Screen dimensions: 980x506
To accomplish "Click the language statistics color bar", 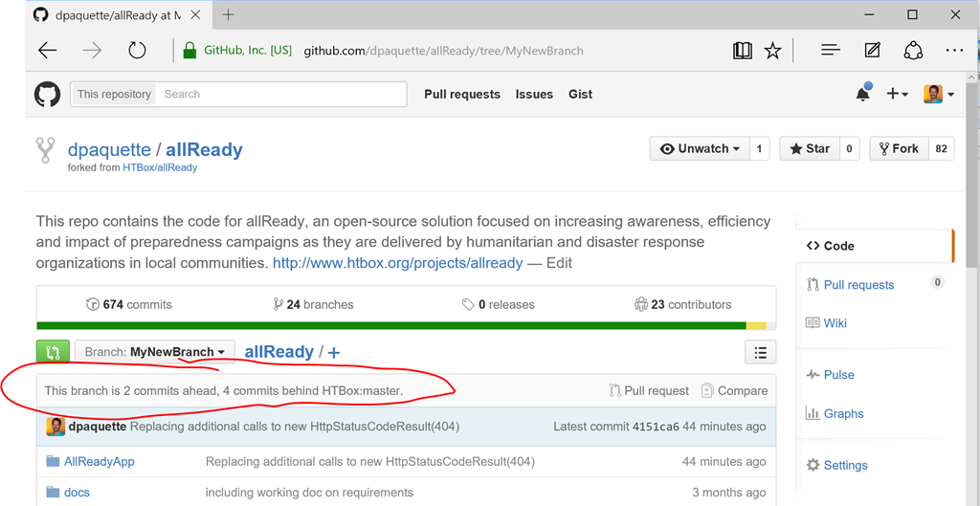I will (406, 325).
